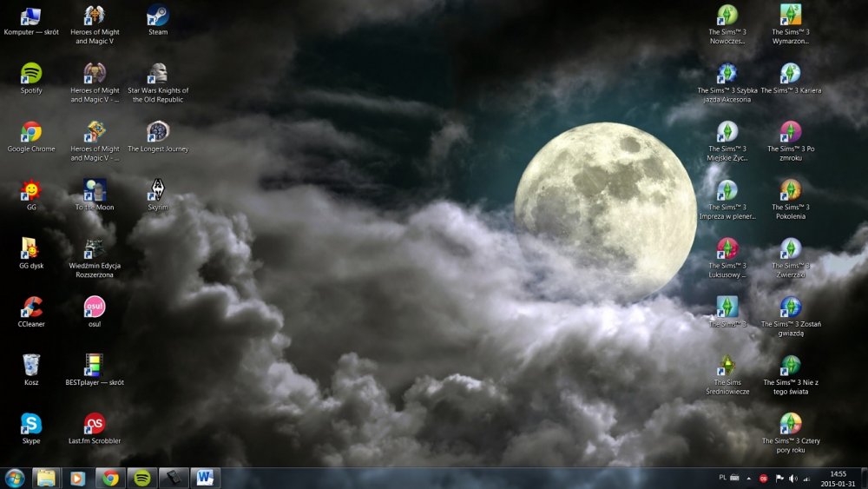Select The Sims 3 Pokolenia shortcut
Image resolution: width=868 pixels, height=489 pixels.
(791, 200)
